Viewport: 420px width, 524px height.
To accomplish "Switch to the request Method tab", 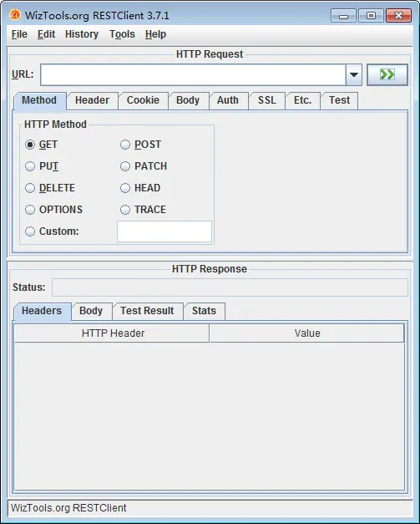I will 39,100.
